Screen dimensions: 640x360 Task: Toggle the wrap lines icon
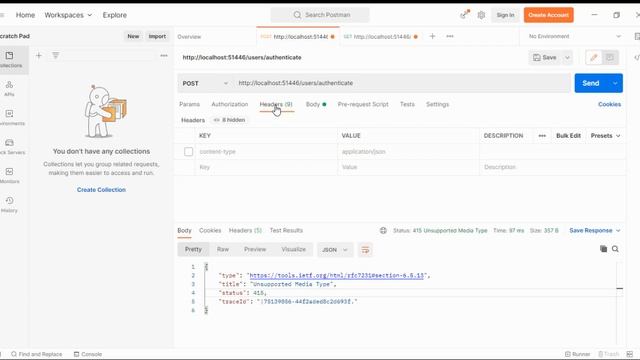pos(365,250)
